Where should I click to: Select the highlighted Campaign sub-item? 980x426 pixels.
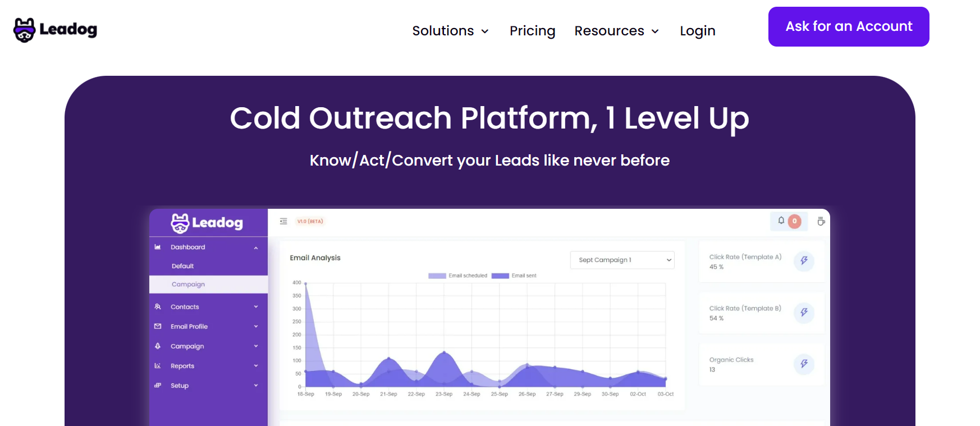[x=208, y=285]
